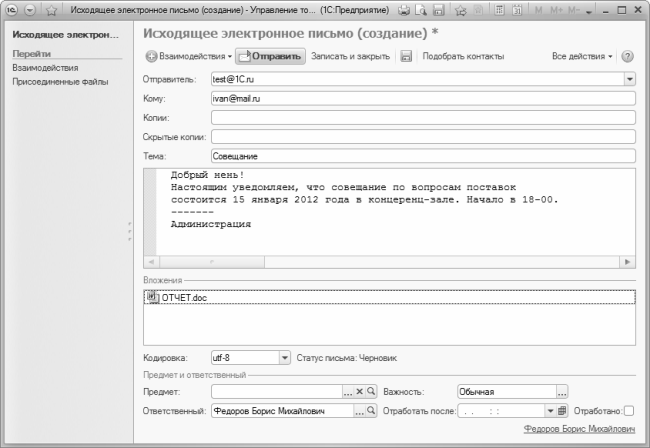Expand the Отработать после dropdown arrow

(x=550, y=411)
